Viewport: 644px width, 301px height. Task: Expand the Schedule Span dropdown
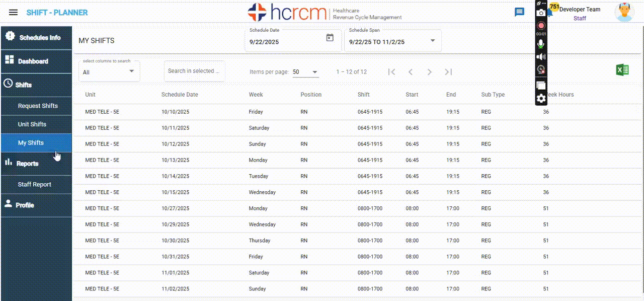432,41
